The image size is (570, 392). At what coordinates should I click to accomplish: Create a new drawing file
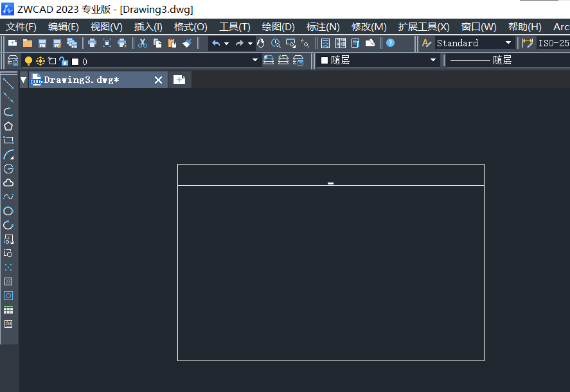coord(13,43)
